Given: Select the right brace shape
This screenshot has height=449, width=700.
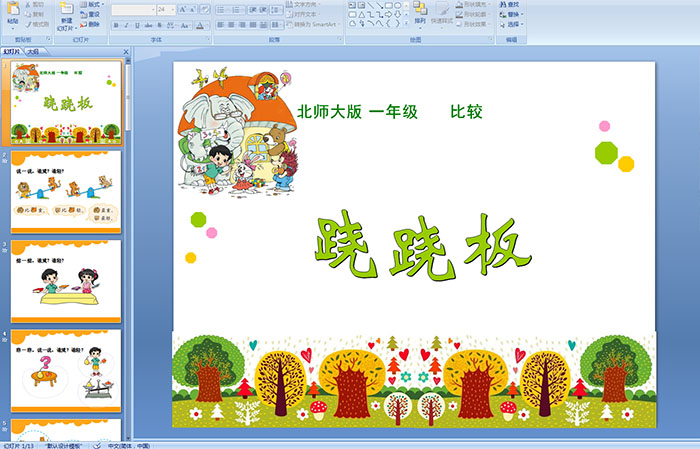Looking at the screenshot, I should pos(398,24).
